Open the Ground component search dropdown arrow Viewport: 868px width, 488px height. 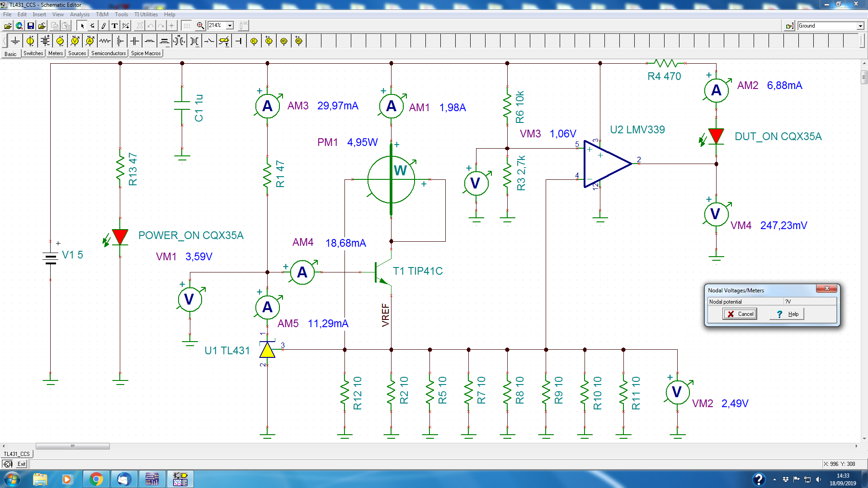tap(860, 26)
